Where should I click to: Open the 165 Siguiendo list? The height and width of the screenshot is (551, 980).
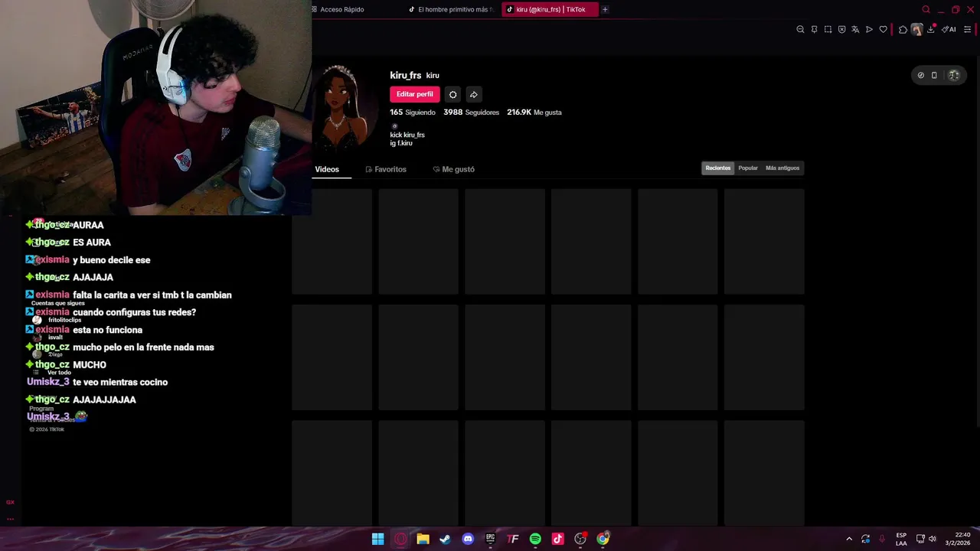pyautogui.click(x=413, y=112)
